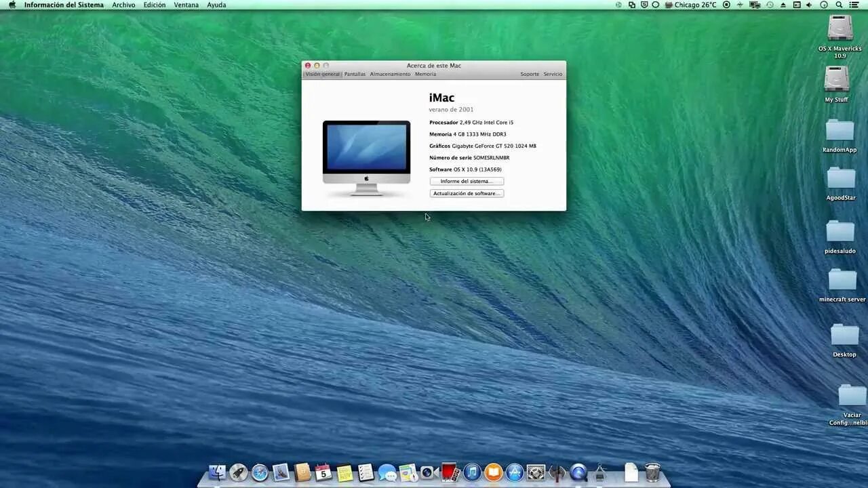
Task: Switch to the Almacenamiento tab
Action: [390, 74]
